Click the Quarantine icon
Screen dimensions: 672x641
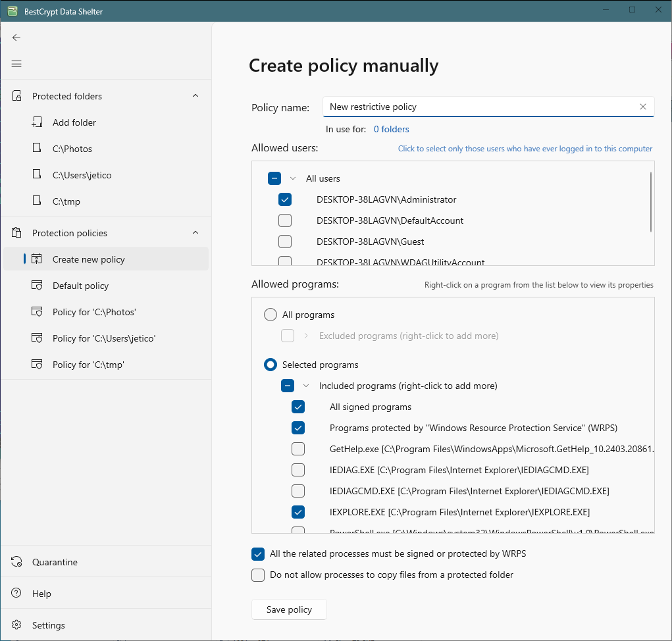tap(16, 562)
